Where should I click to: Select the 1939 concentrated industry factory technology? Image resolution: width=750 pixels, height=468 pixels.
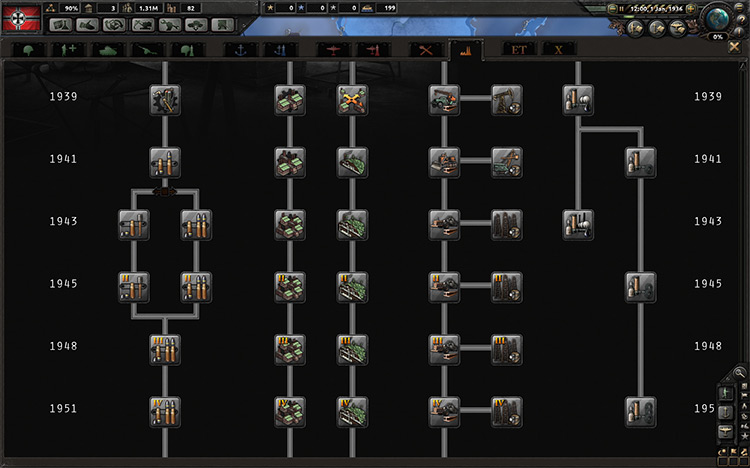point(290,100)
